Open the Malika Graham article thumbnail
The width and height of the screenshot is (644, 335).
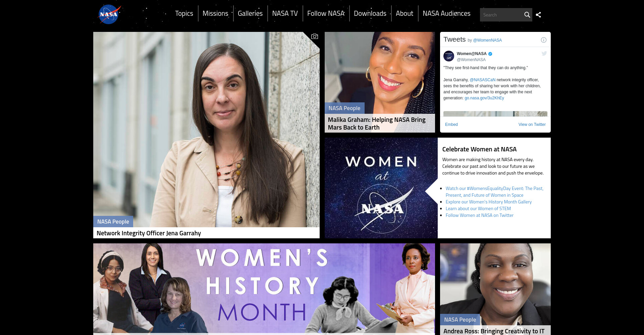pos(380,82)
